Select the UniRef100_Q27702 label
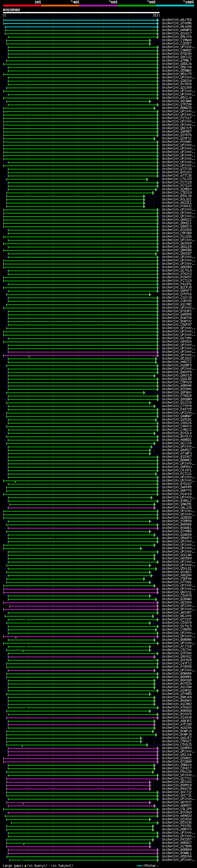Screen dimensions: 197x868 [177, 778]
